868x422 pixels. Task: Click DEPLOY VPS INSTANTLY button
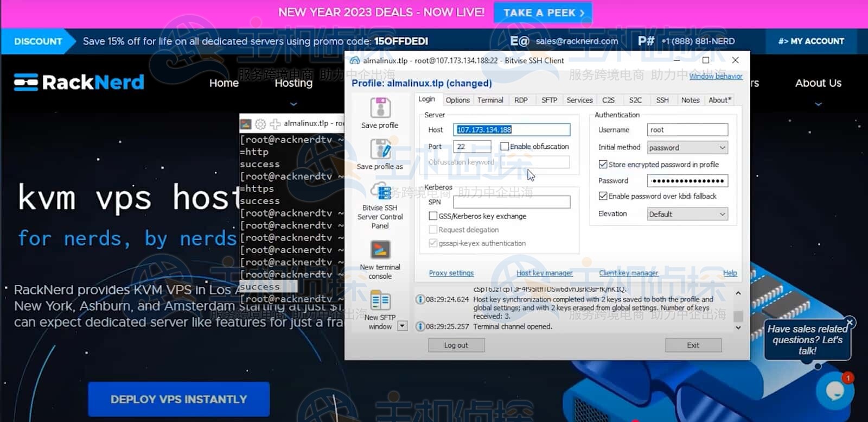(179, 399)
